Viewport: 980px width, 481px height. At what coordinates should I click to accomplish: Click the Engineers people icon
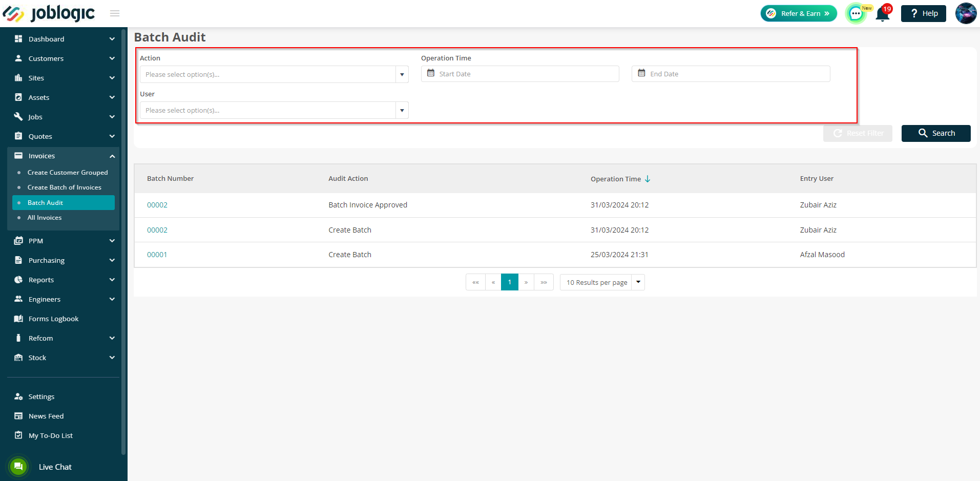point(18,299)
